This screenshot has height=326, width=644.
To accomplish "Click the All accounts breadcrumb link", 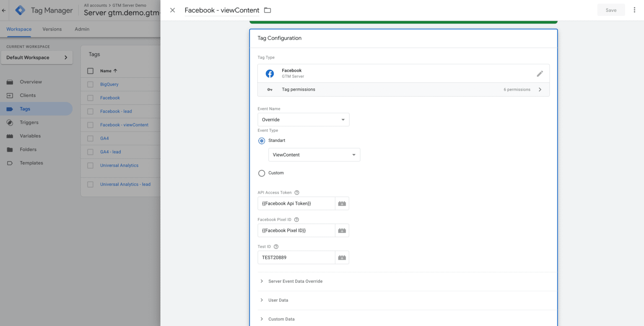I will point(95,5).
